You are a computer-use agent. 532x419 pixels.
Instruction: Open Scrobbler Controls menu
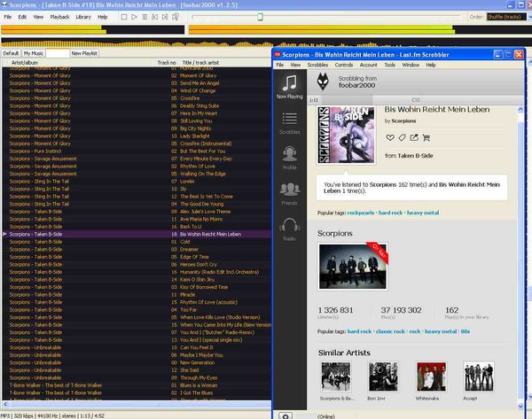[x=344, y=65]
